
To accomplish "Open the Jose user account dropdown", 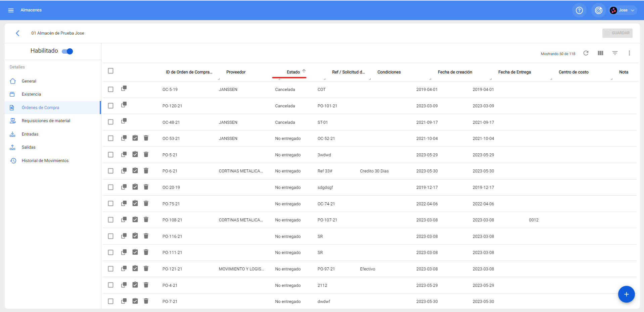I will [x=623, y=10].
